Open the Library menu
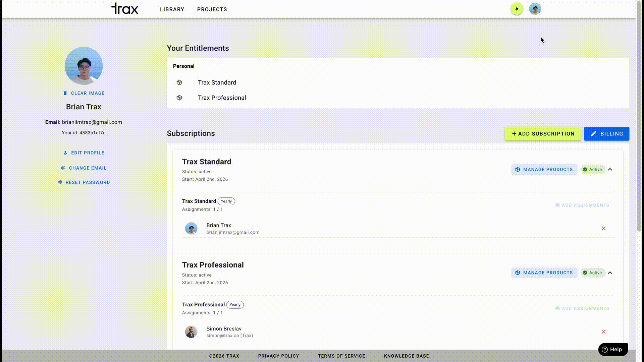The height and width of the screenshot is (362, 644). 172,9
